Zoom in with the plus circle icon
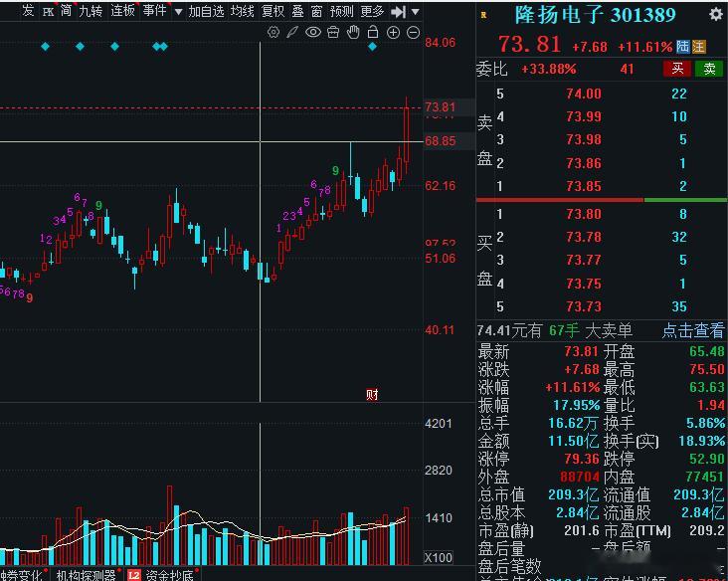The height and width of the screenshot is (581, 728). click(393, 32)
